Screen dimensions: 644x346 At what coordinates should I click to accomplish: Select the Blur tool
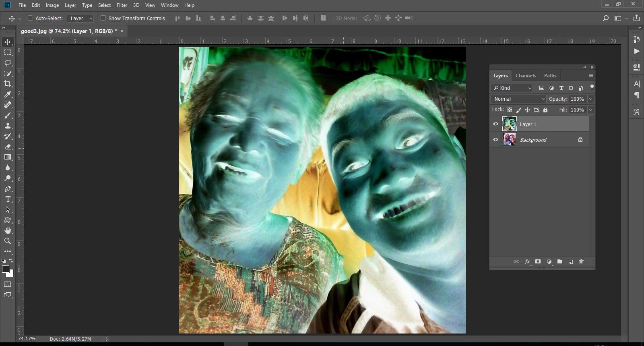pyautogui.click(x=8, y=168)
